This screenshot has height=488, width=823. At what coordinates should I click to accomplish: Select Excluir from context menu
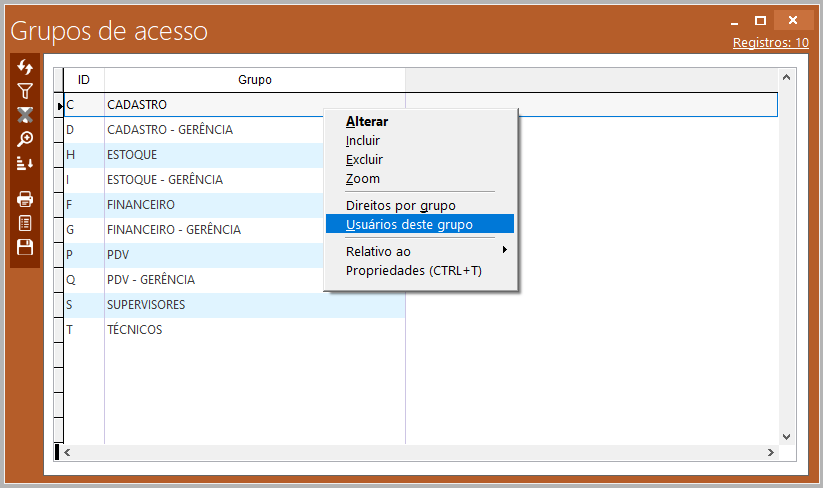tap(364, 160)
